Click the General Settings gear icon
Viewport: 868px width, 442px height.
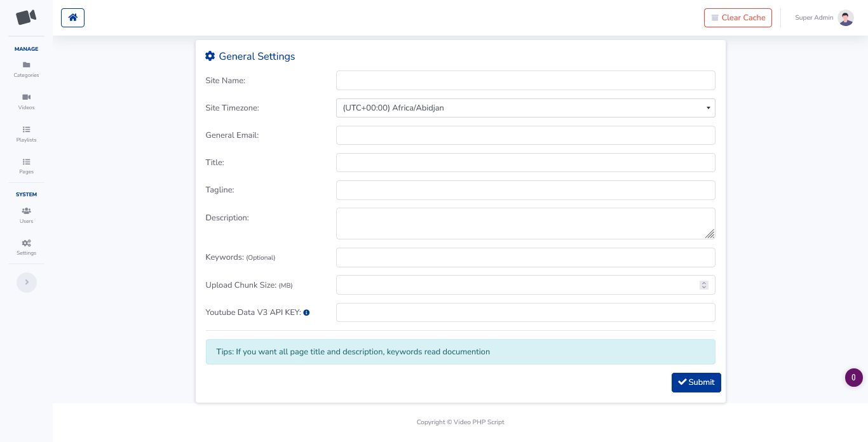210,56
